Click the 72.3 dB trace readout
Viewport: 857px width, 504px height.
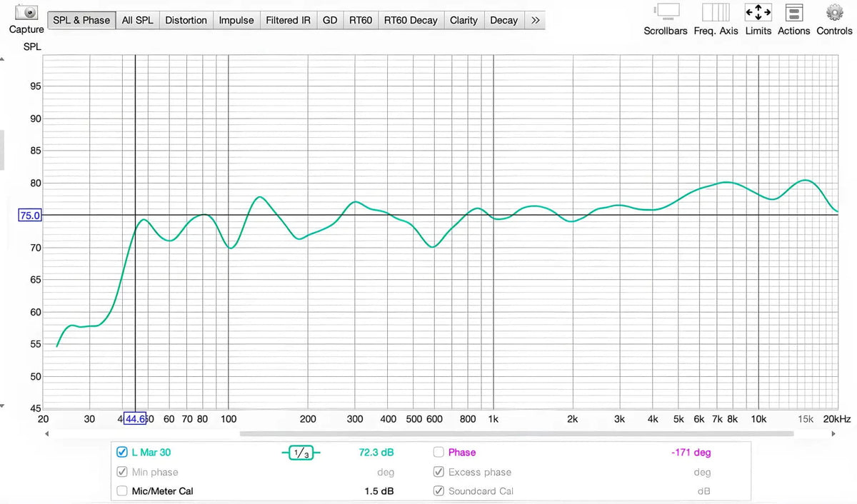(x=376, y=453)
